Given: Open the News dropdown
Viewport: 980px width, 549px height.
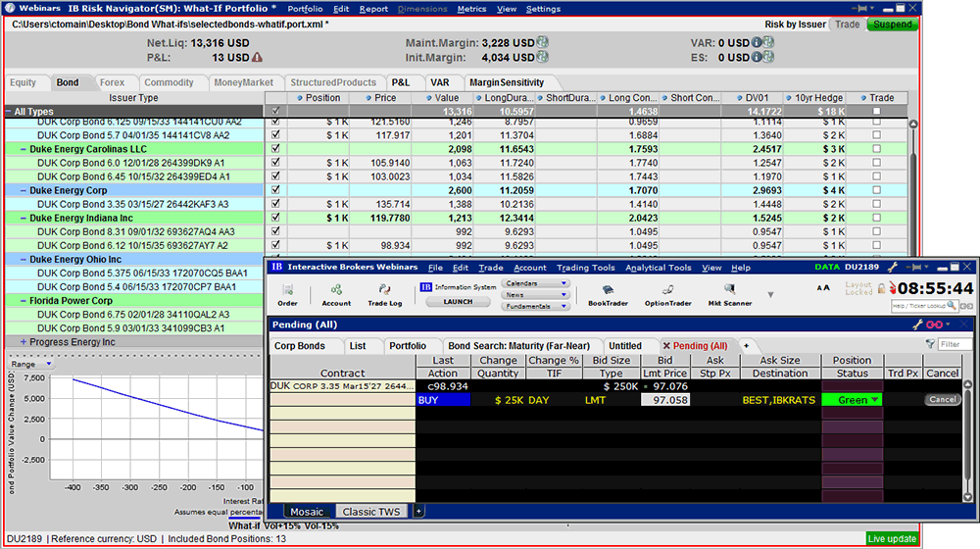Looking at the screenshot, I should (x=535, y=294).
